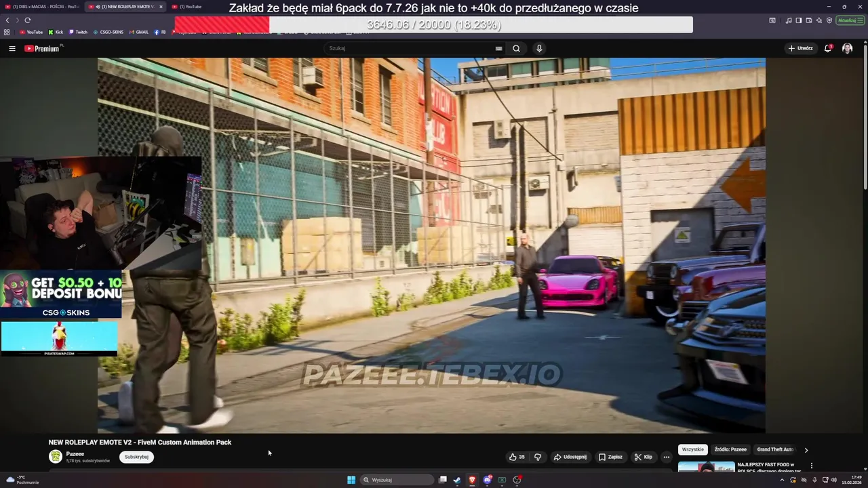868x488 pixels.
Task: Open the CSGO-SKINS bookmark
Action: pos(108,32)
